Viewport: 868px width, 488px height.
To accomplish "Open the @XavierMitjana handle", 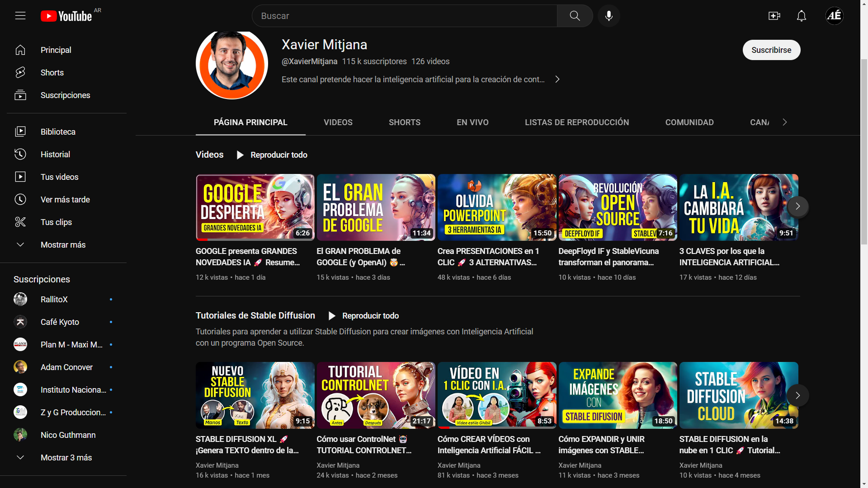I will coord(310,61).
